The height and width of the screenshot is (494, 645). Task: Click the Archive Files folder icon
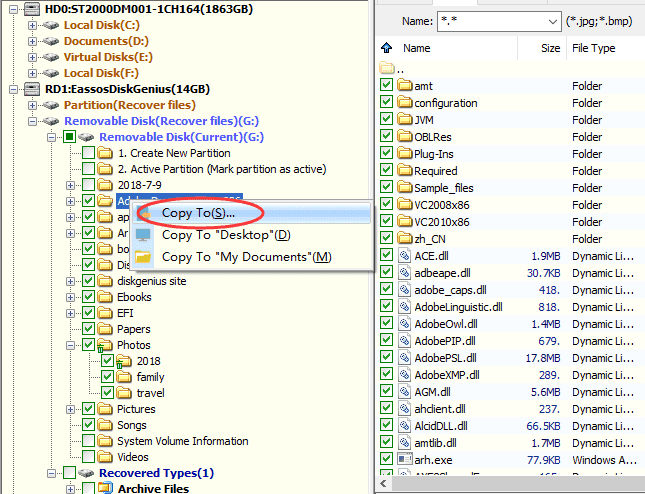pyautogui.click(x=105, y=489)
